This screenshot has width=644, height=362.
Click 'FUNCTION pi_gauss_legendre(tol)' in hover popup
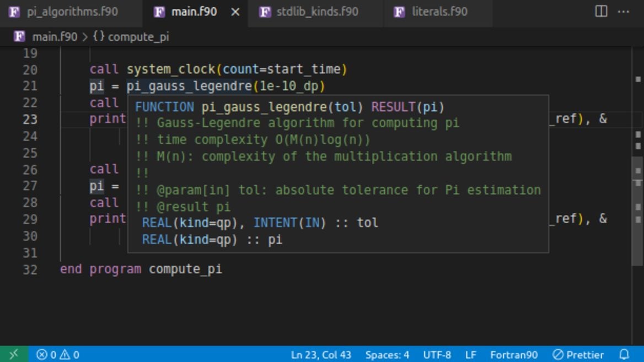(249, 107)
